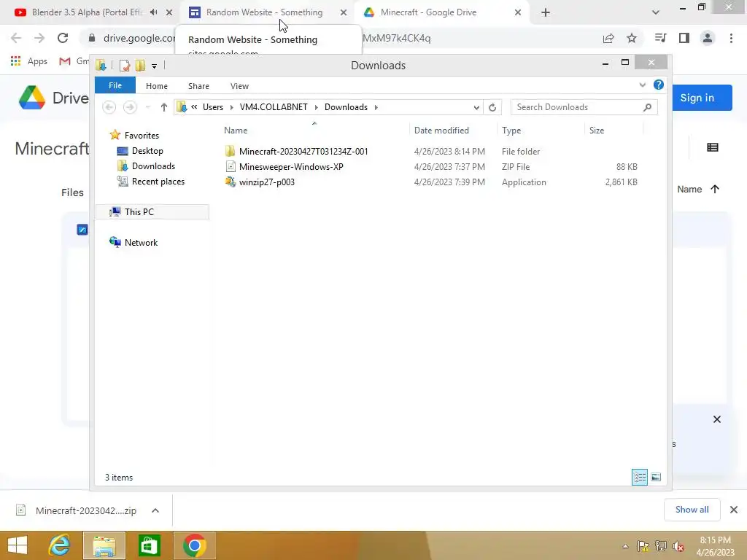Reverse sort direction arrow next to Name
Image resolution: width=747 pixels, height=560 pixels.
(715, 189)
